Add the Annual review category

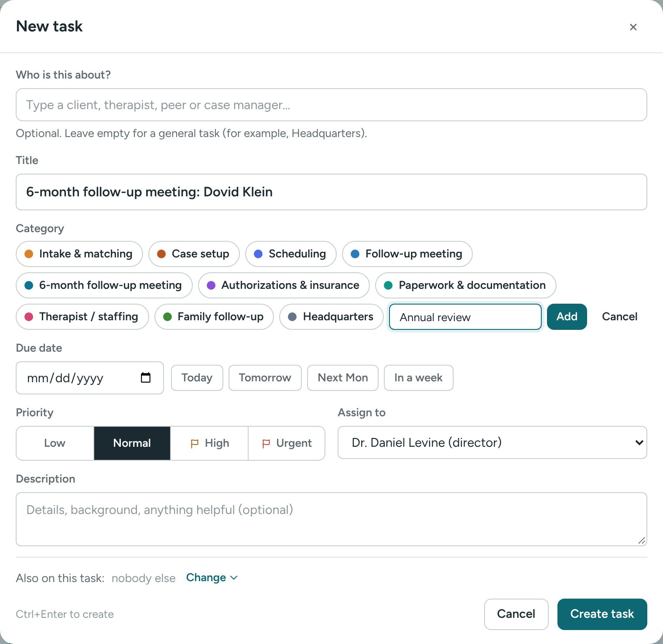click(567, 317)
